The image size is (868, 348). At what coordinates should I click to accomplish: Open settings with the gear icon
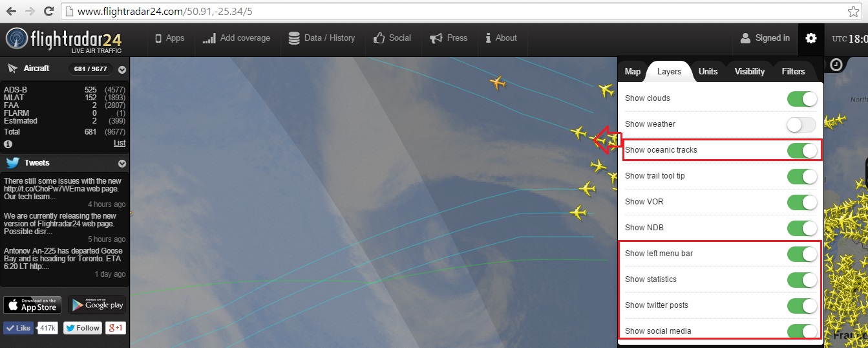(810, 38)
